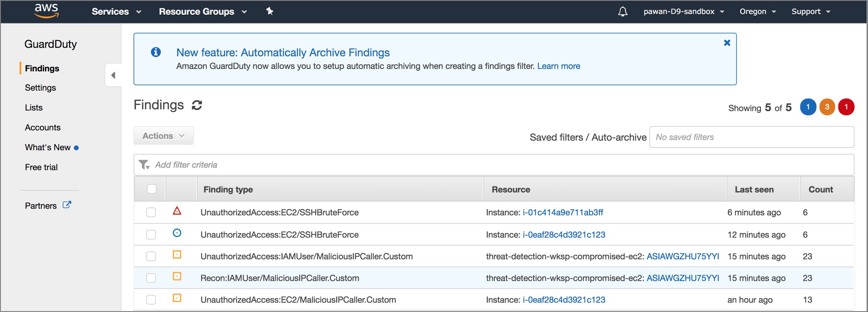Open SSHBruteForce finding seen 12 minutes ago

point(279,235)
